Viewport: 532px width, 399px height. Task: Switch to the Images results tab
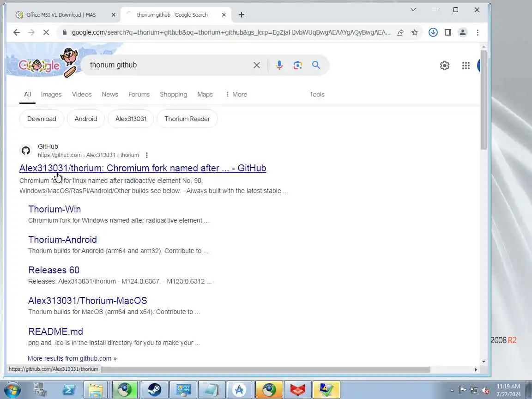51,94
